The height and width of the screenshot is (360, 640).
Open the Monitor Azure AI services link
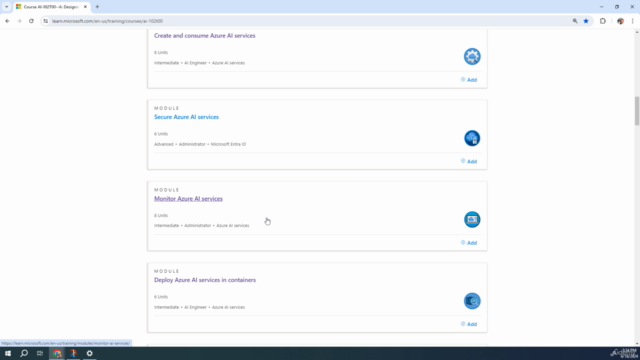pos(188,198)
